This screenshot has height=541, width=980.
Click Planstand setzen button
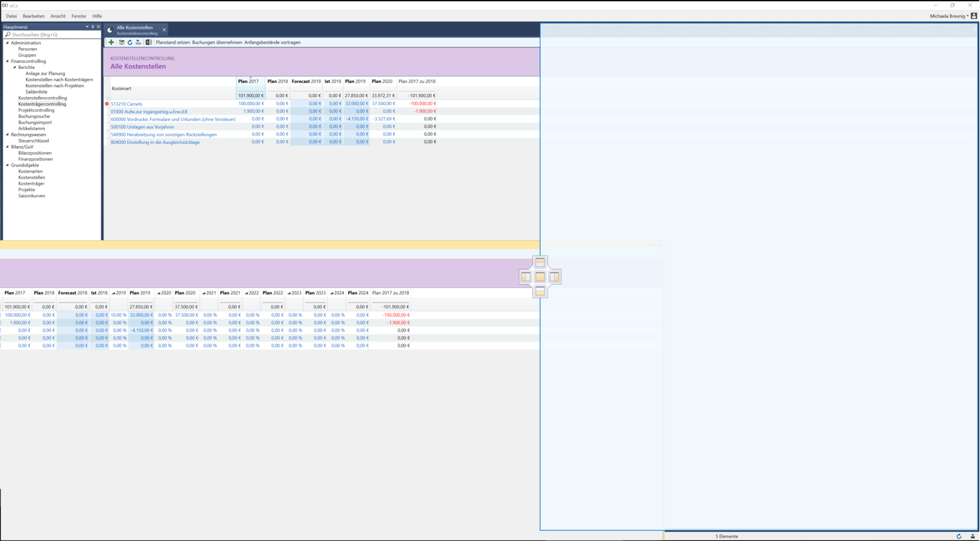click(173, 42)
